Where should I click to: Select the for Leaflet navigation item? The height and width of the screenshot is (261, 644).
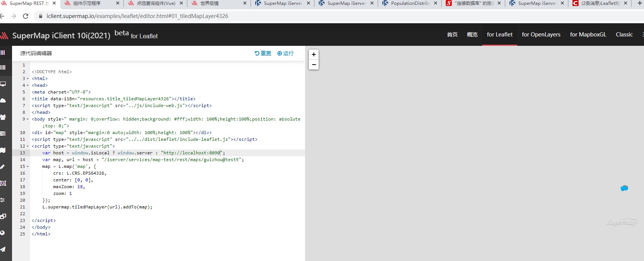coord(500,35)
